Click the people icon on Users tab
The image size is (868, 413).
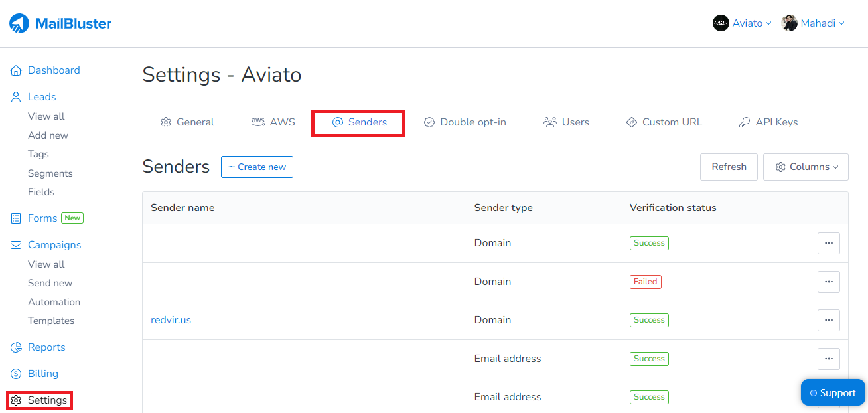click(550, 122)
